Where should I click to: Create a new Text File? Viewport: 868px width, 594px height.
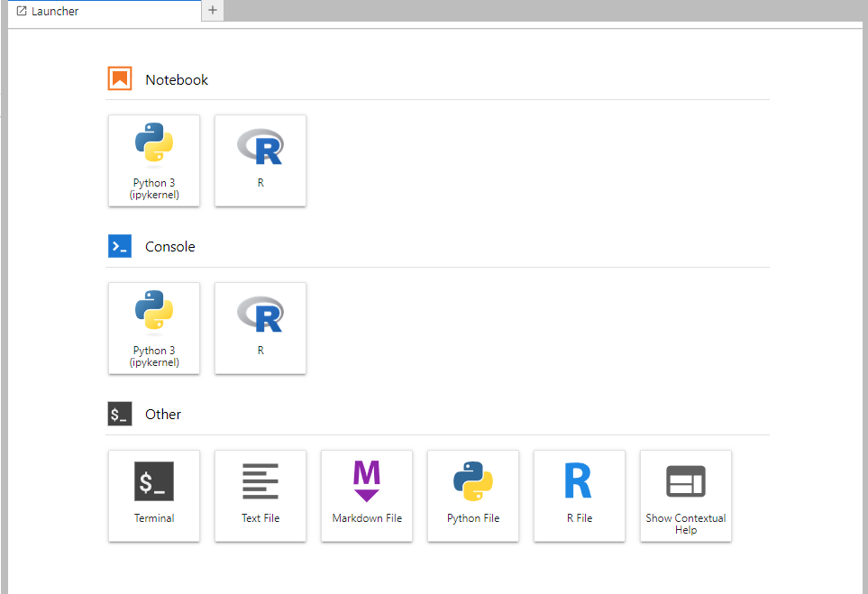[x=260, y=496]
